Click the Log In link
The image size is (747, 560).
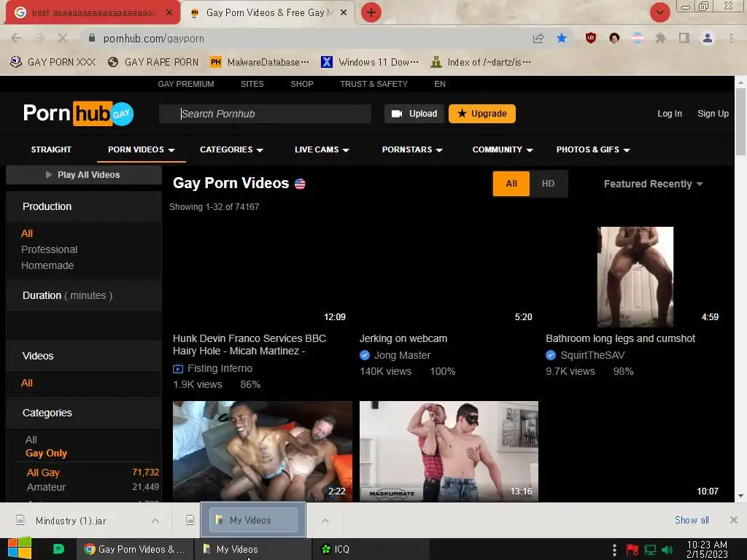click(x=670, y=114)
